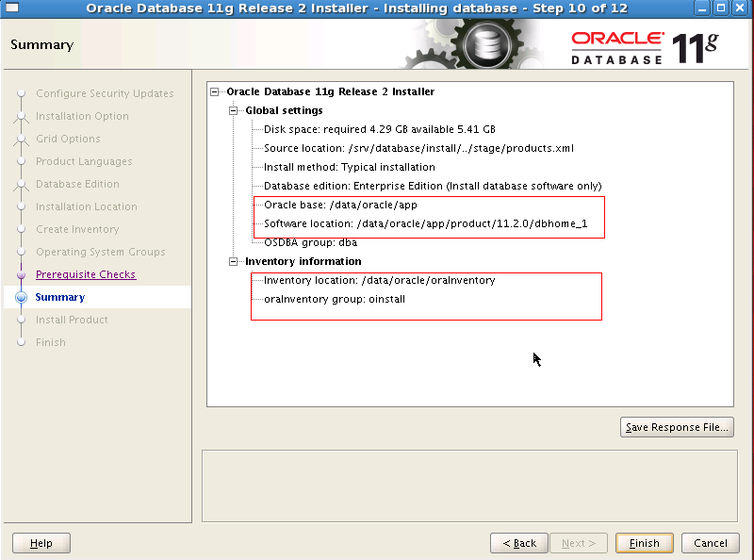
Task: Click the empty message area below summary
Action: [469, 486]
